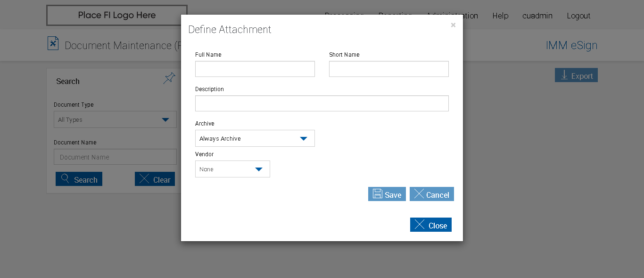
Task: Click the Place FI Logo Here banner
Action: [116, 15]
